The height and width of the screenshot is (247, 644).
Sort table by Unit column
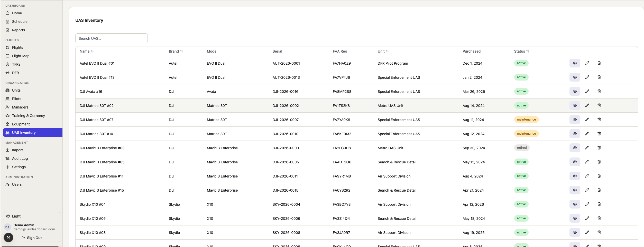[x=383, y=51]
